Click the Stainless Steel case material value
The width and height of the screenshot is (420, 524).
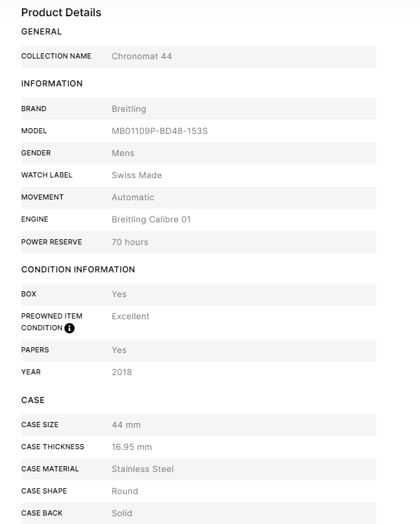pos(142,469)
